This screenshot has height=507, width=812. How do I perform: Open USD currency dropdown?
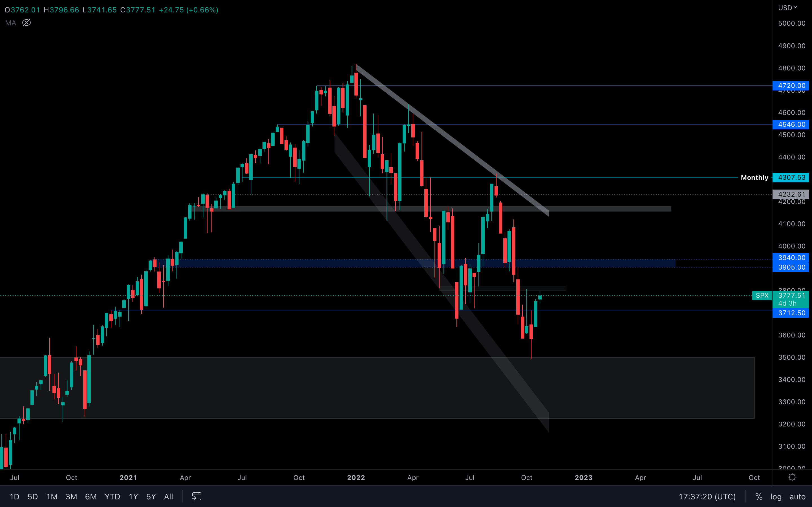tap(787, 8)
